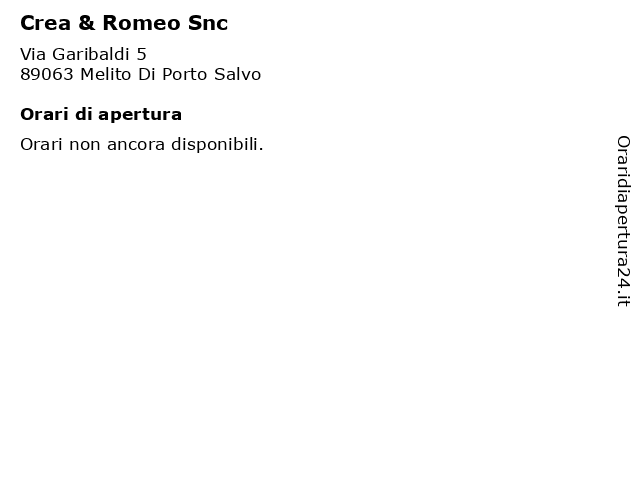Screen dimensions: 640x480
Task: Click the street number 5
Action: 141,54
